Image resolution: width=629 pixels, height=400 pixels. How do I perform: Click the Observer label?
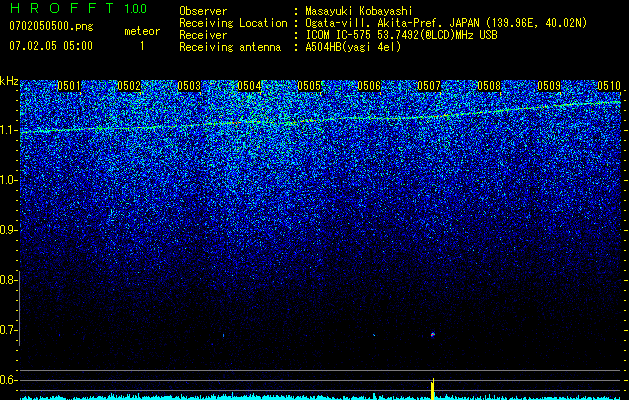pos(203,11)
